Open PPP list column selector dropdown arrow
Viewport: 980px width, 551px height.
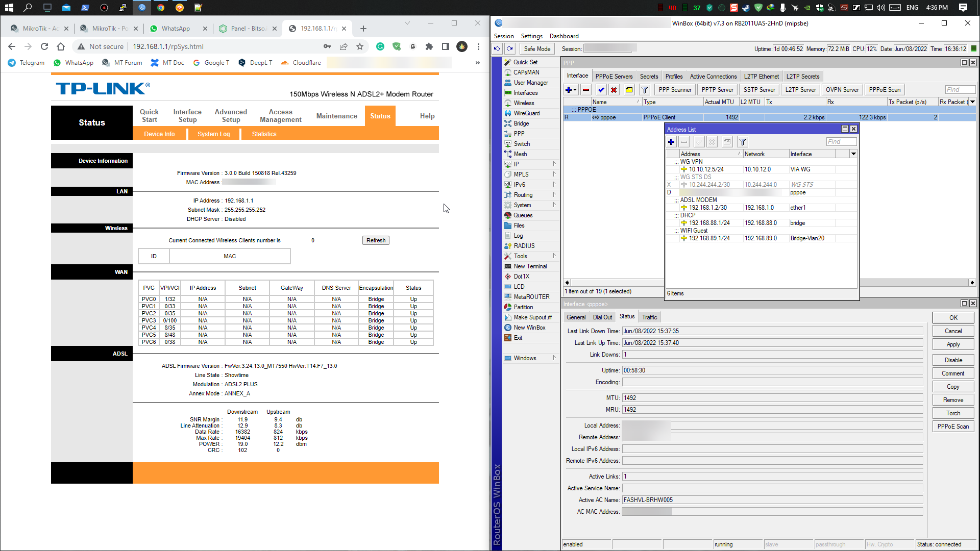[x=972, y=102]
